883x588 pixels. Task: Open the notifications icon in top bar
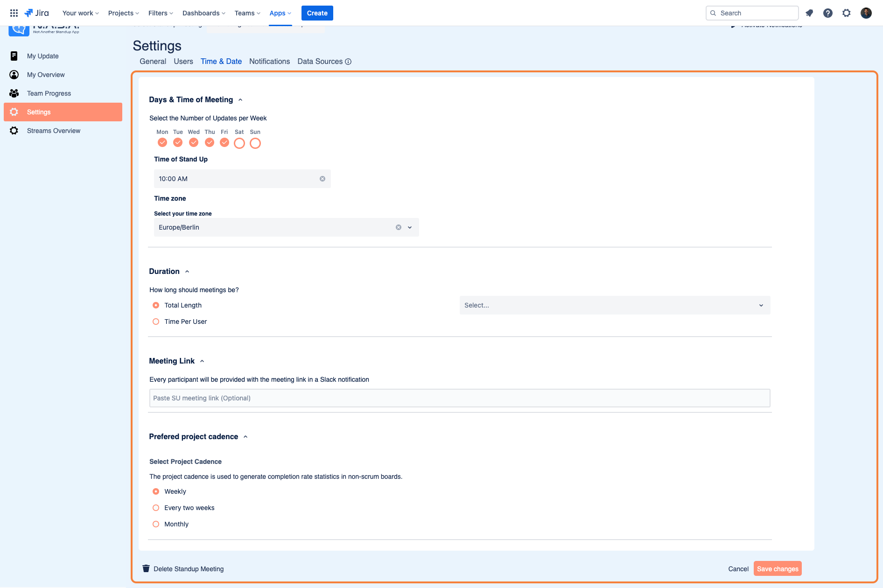coord(809,13)
